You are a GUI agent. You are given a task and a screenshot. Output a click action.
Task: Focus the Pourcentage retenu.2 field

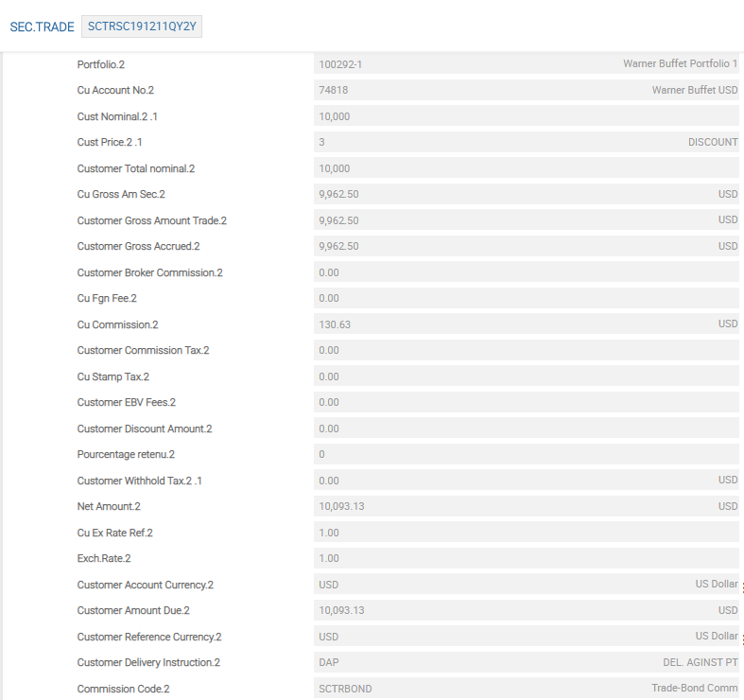[526, 454]
